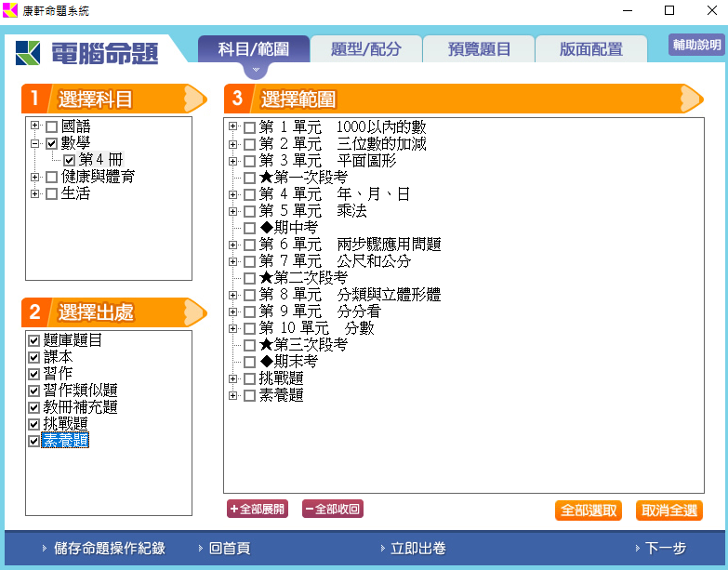
Task: Expand the 挑戰題 tree node in range list
Action: pyautogui.click(x=233, y=378)
